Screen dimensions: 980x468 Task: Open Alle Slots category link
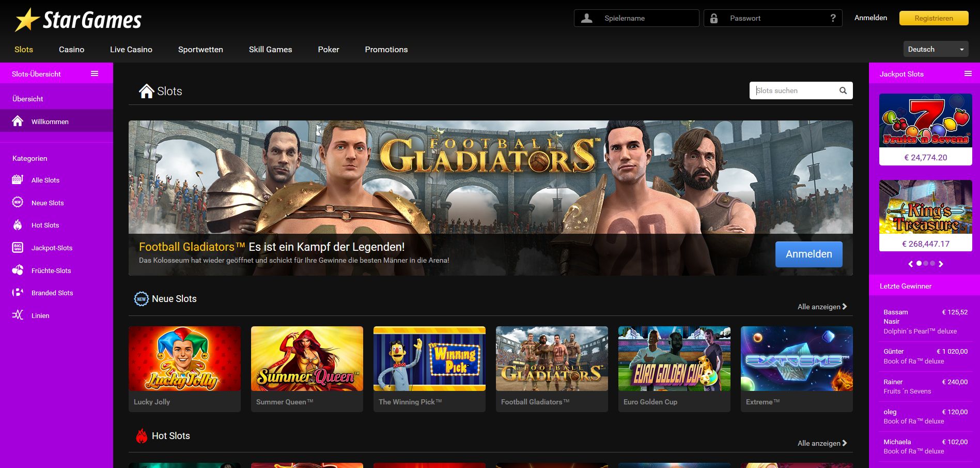click(45, 180)
